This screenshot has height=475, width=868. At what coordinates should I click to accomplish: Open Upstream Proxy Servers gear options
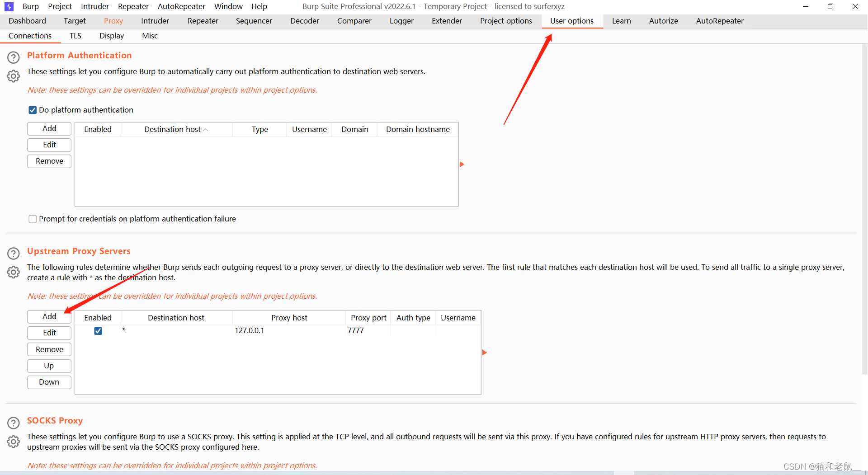[x=14, y=272]
